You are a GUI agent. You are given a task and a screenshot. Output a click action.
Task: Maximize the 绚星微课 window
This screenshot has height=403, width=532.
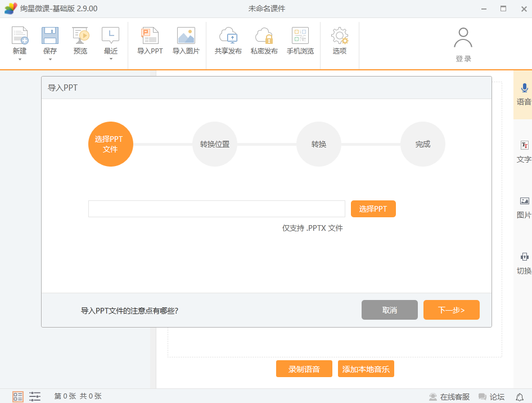coord(503,8)
